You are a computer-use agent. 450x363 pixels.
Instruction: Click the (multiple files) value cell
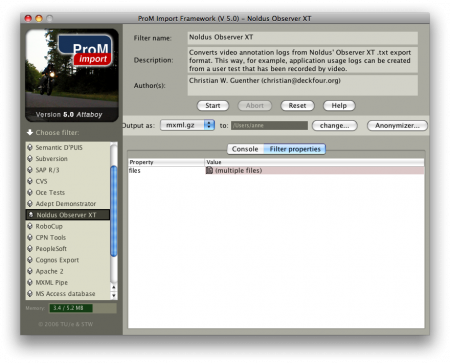314,170
